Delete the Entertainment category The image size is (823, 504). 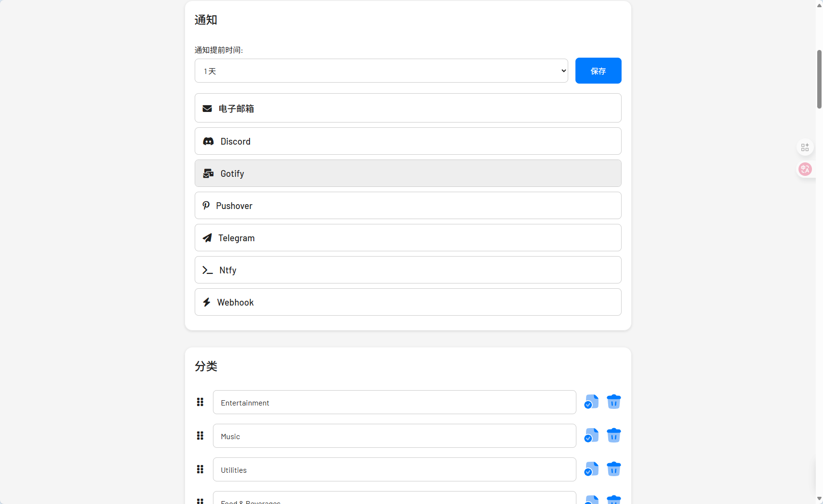pyautogui.click(x=613, y=402)
